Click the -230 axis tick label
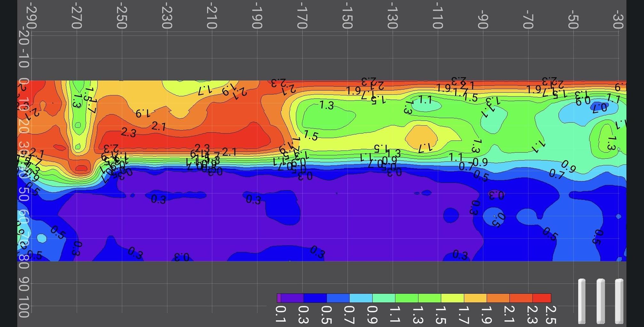 pos(167,16)
